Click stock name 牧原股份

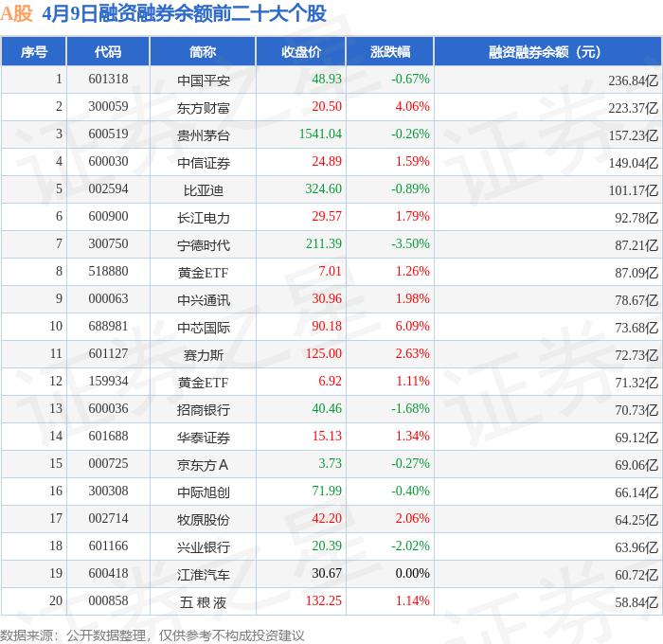click(x=204, y=520)
